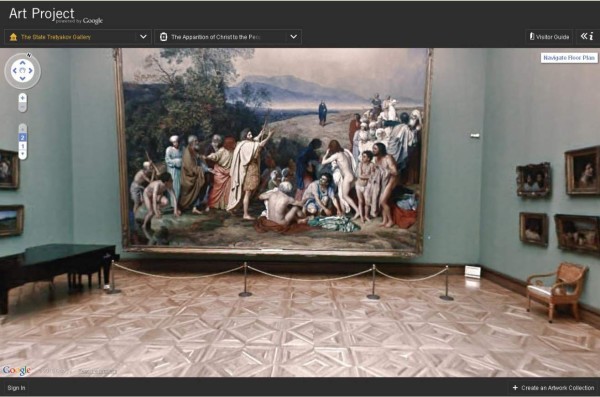The height and width of the screenshot is (397, 600).
Task: Click the Google logo in the view corner
Action: [x=16, y=370]
